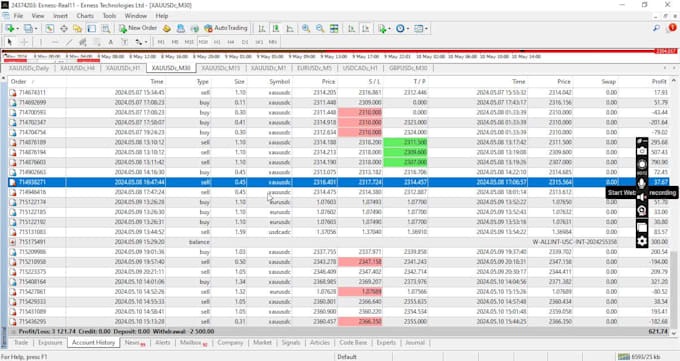This screenshot has width=680, height=361.
Task: Open the New Chart toolbar icon
Action: click(9, 29)
